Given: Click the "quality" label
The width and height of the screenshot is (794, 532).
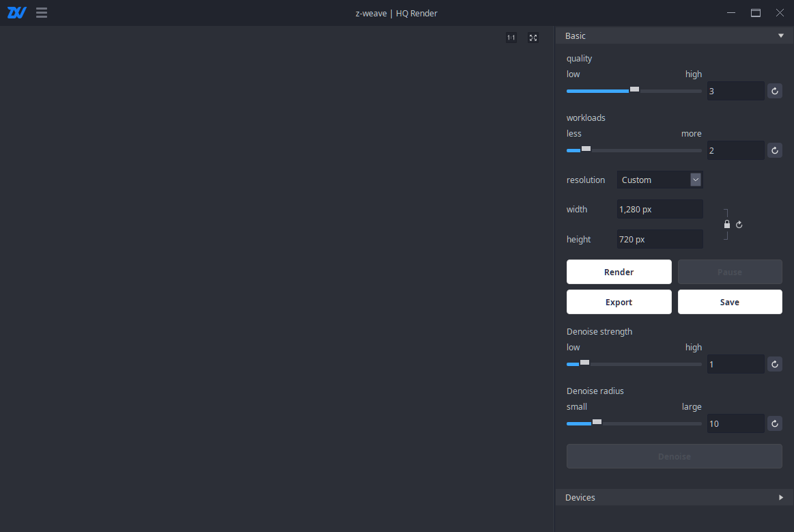Looking at the screenshot, I should pos(579,58).
